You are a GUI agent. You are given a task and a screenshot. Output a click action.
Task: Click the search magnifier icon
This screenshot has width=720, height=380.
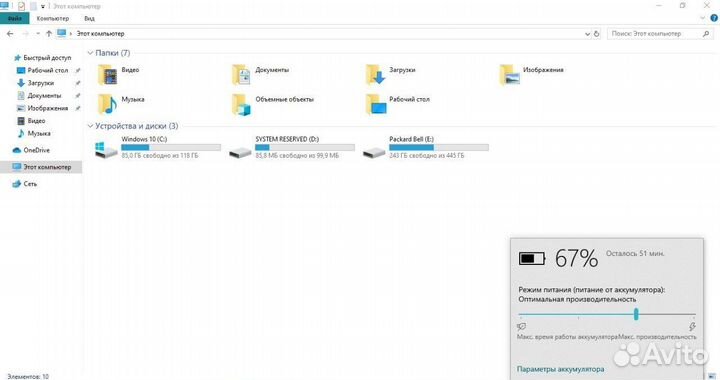(x=706, y=34)
